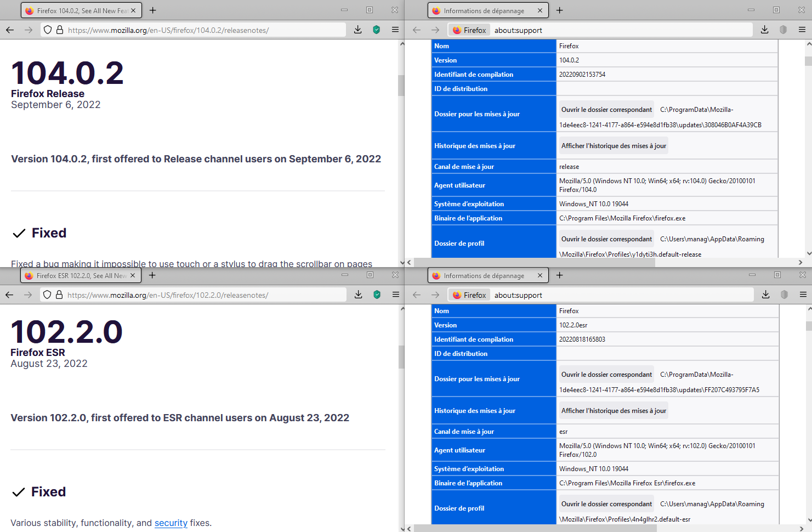Click the left scroll arrow of the 102.2.0esr about:support horizontal scrollbar
The image size is (812, 532).
pos(410,529)
